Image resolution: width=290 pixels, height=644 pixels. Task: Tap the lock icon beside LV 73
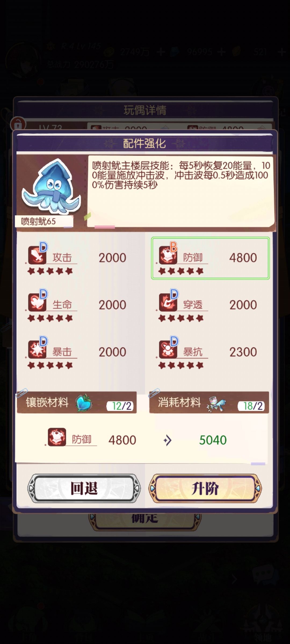(x=18, y=124)
